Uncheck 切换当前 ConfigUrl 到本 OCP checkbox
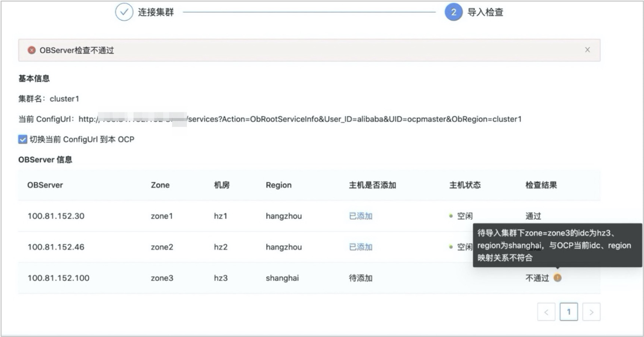 (22, 139)
